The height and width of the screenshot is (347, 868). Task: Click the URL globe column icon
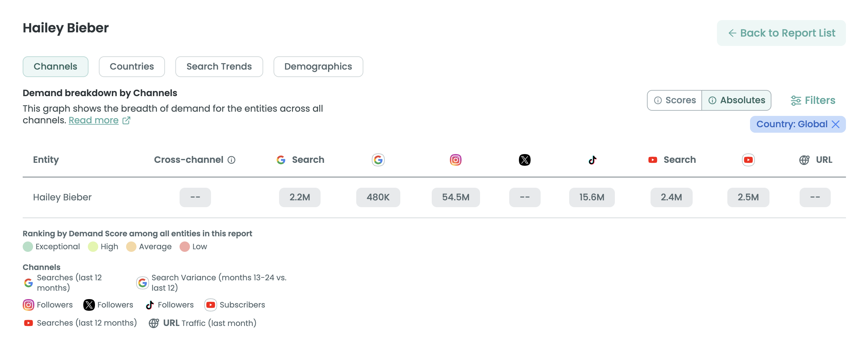click(804, 160)
